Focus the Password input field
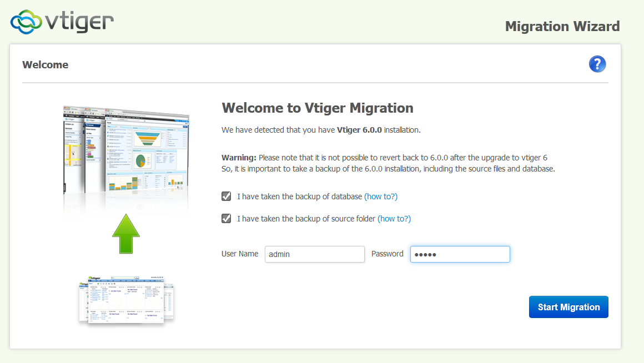This screenshot has width=644, height=363. click(x=460, y=254)
